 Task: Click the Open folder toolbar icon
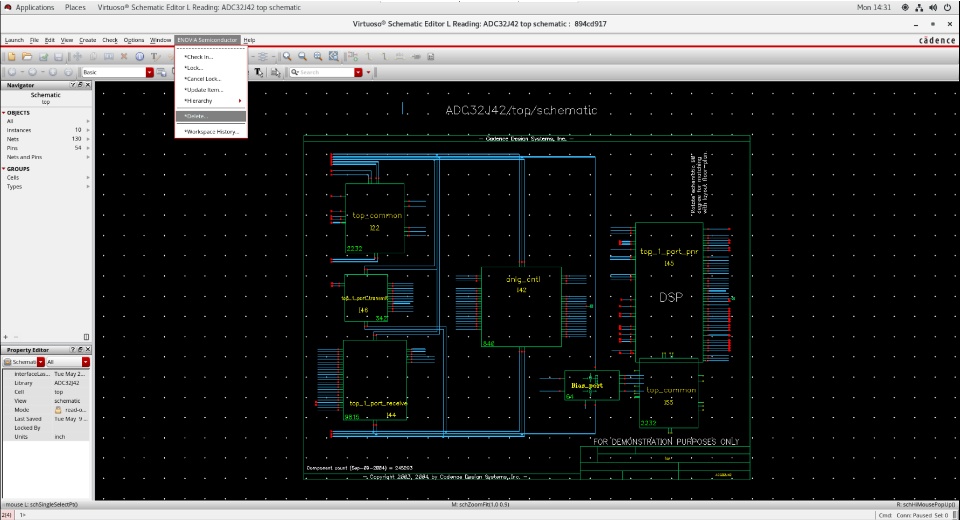click(27, 56)
